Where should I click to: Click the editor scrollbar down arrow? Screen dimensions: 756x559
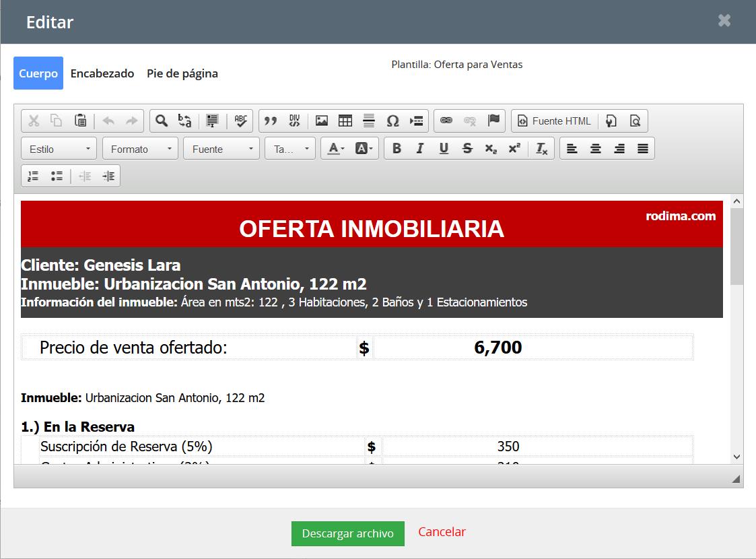tap(736, 457)
